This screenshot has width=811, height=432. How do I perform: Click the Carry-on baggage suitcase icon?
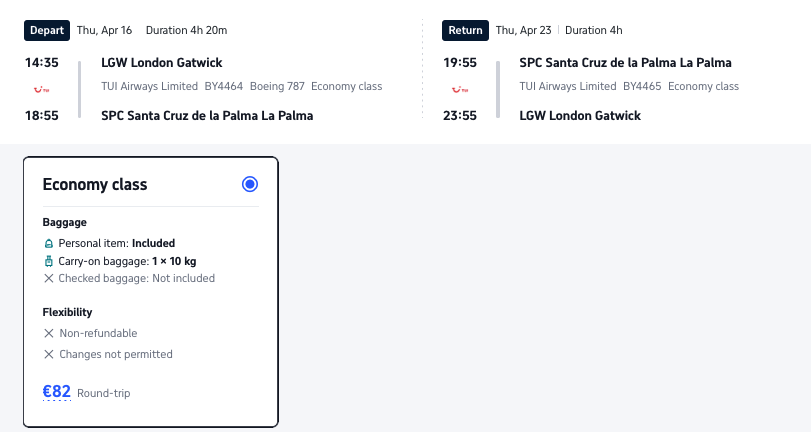click(x=49, y=261)
